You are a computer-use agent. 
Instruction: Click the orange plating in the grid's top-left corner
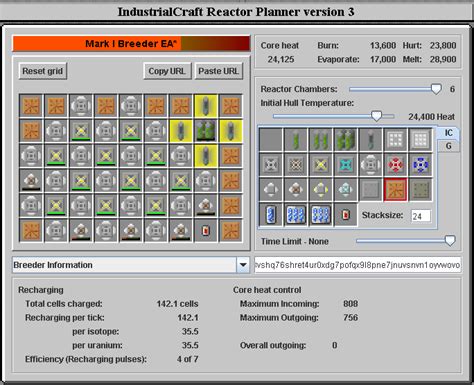31,106
